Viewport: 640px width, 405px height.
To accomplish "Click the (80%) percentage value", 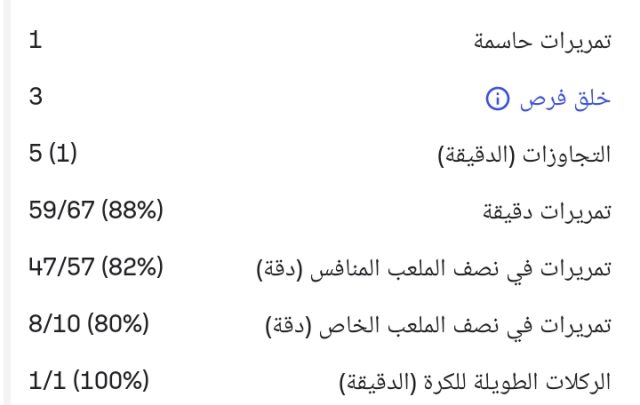I will (117, 324).
